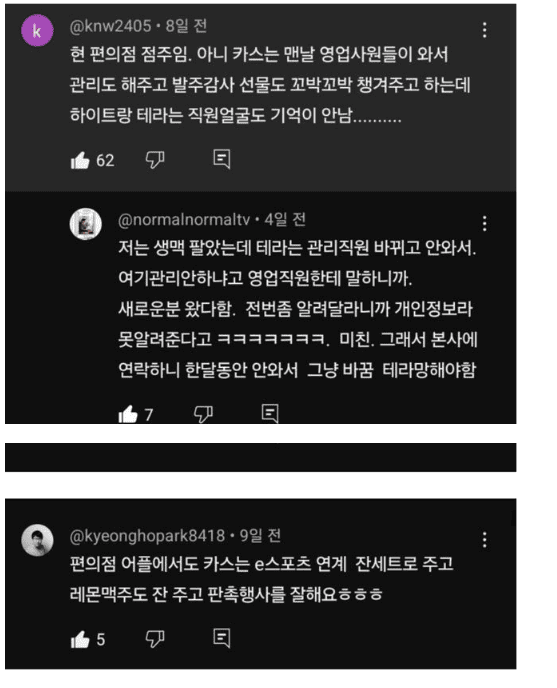Visit the @kyeonghopark8418 channel link
Image resolution: width=557 pixels, height=688 pixels.
147,535
